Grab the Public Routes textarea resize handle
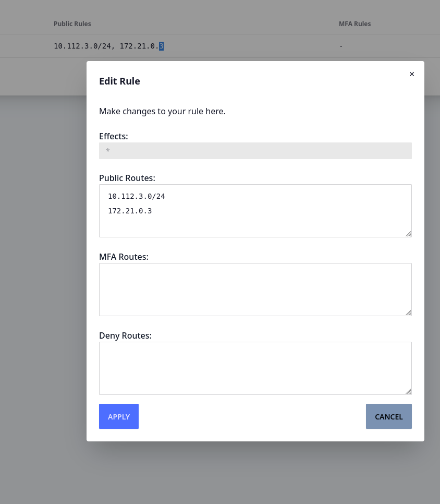 (408, 234)
